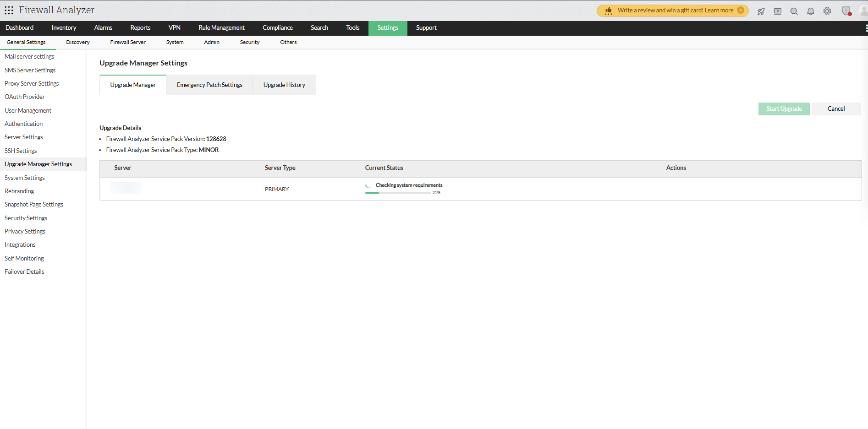Image resolution: width=868 pixels, height=429 pixels.
Task: Click the Server Type column header
Action: (280, 168)
